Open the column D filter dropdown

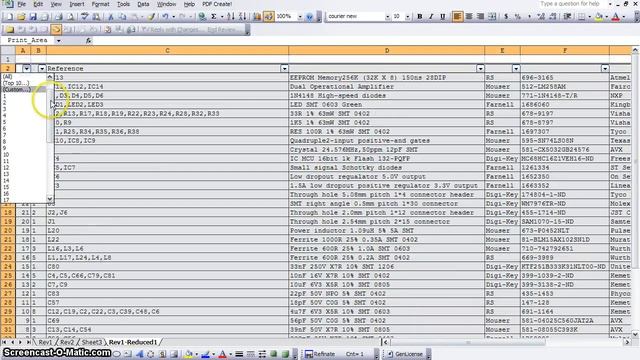tap(480, 69)
